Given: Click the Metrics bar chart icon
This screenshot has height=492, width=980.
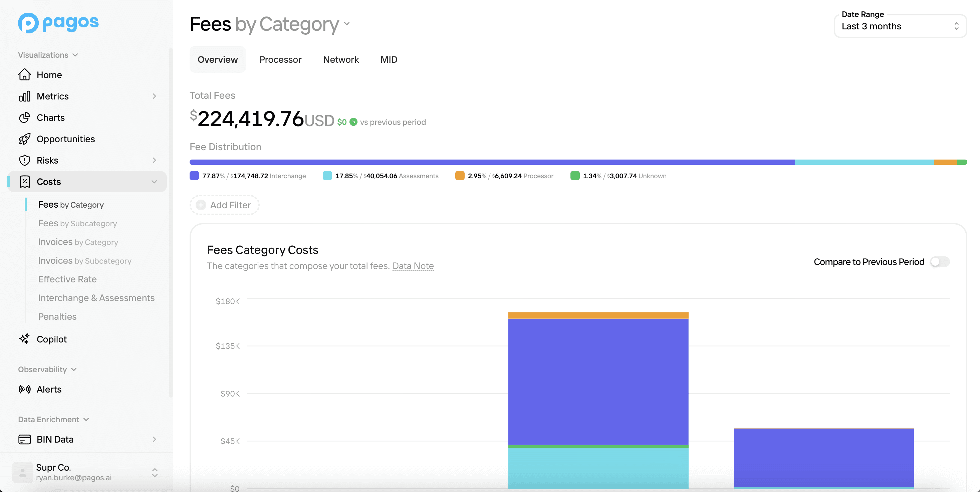Looking at the screenshot, I should [24, 96].
